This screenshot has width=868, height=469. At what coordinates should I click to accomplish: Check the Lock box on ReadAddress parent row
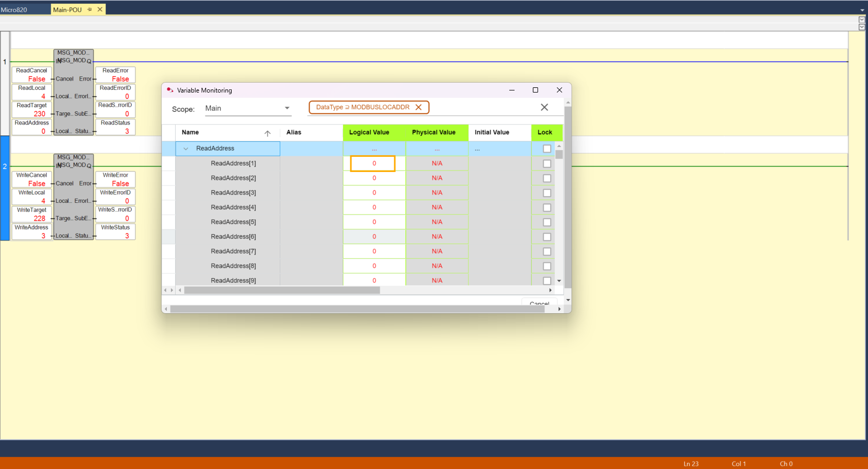point(546,149)
